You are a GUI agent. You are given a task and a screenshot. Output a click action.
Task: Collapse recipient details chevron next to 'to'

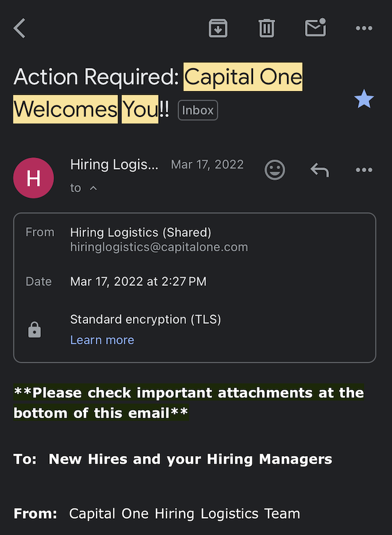tap(94, 188)
